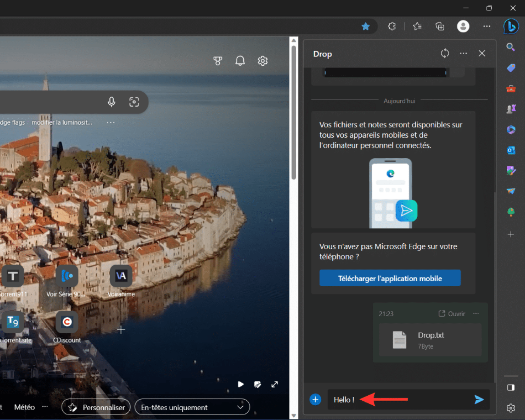Start voice search with the microphone
525x420 pixels.
coord(112,102)
